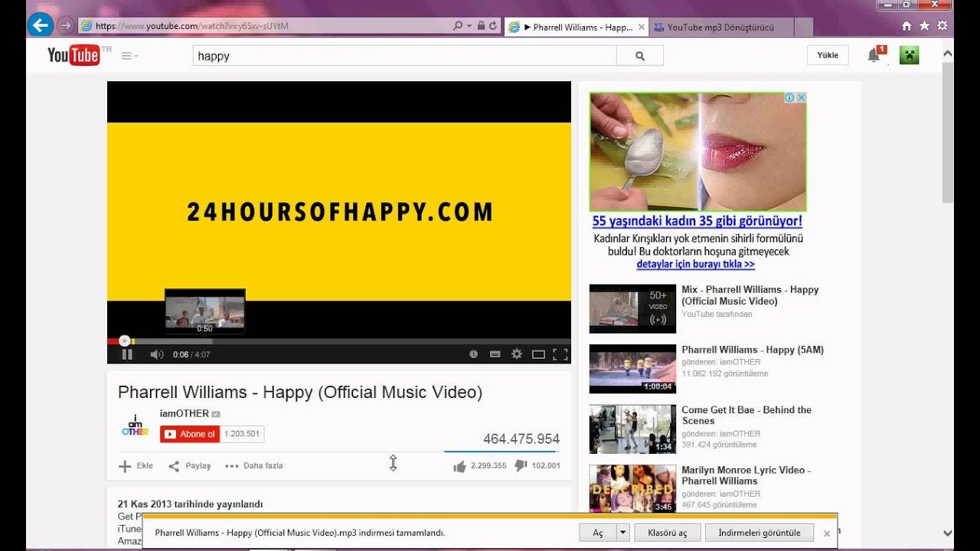980x551 pixels.
Task: Click detaylar için burayı tıkla link
Action: 695,264
